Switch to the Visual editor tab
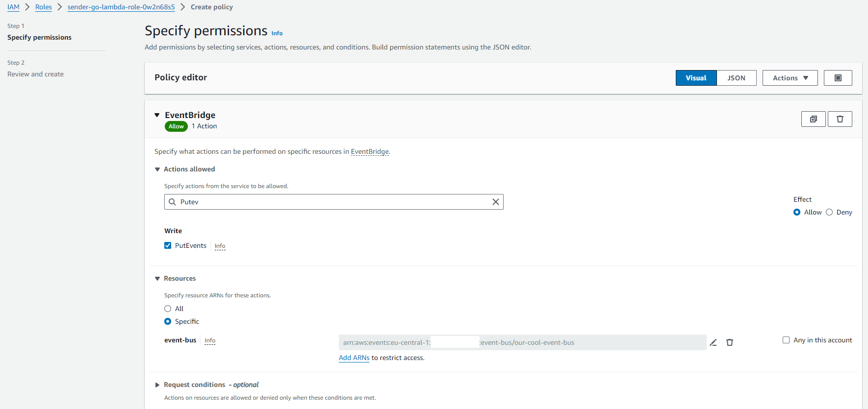 [696, 78]
